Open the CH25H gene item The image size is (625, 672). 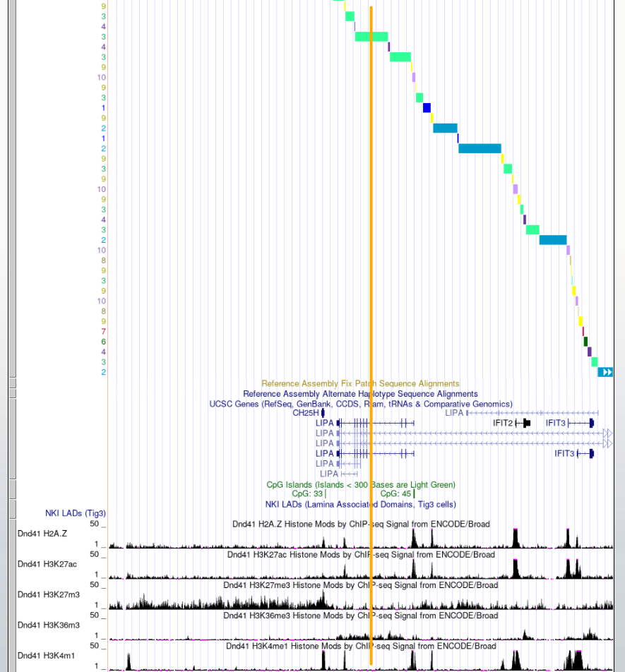click(309, 413)
